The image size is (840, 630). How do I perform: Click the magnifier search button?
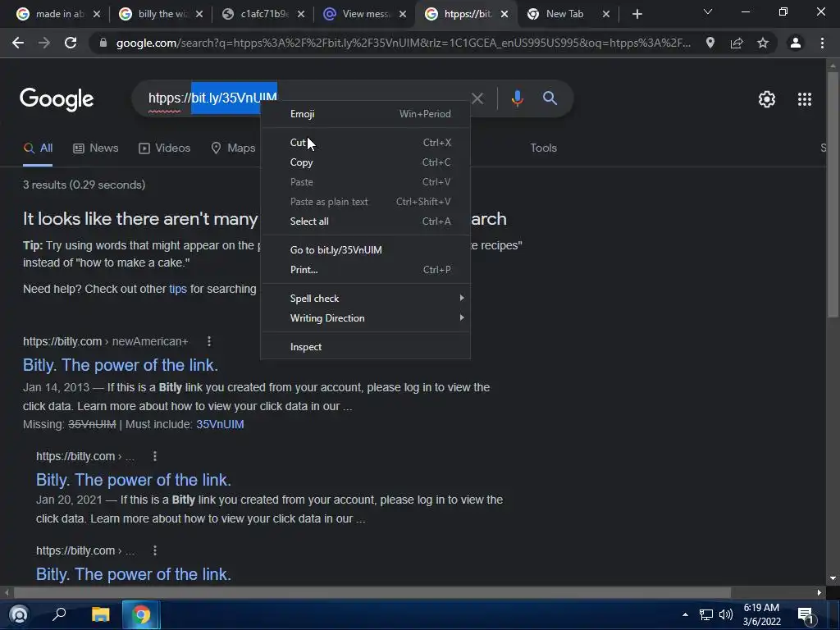pos(550,98)
